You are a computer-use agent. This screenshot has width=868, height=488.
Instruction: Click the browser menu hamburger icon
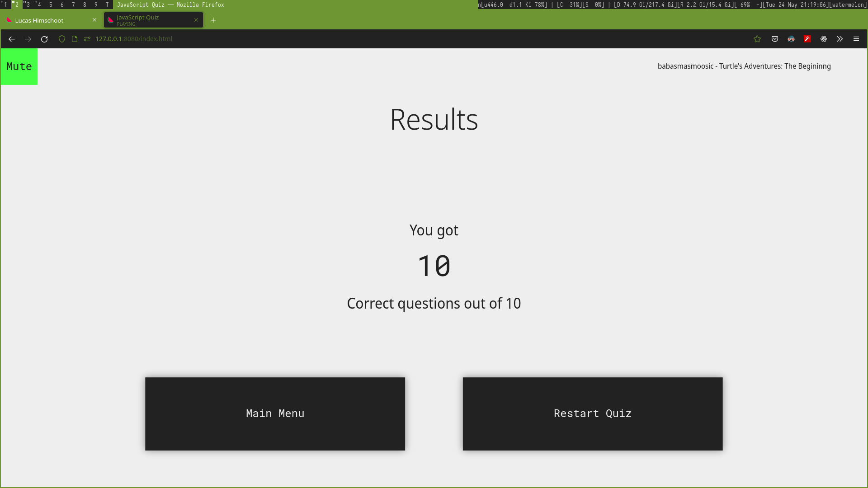856,39
